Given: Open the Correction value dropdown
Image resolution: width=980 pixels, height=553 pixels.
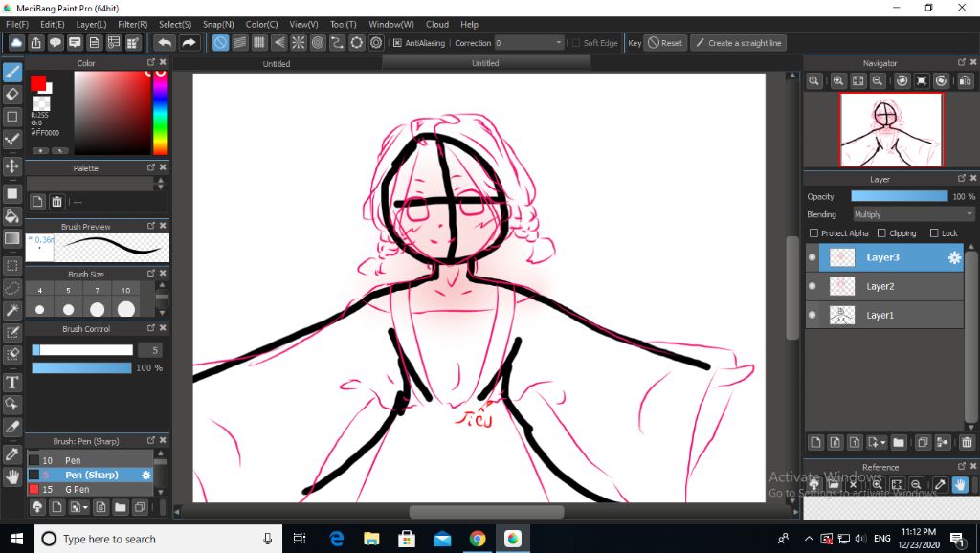Looking at the screenshot, I should (529, 43).
